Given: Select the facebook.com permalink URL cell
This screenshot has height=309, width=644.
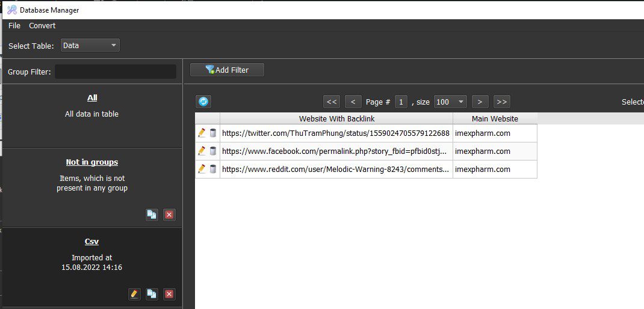Looking at the screenshot, I should 336,151.
